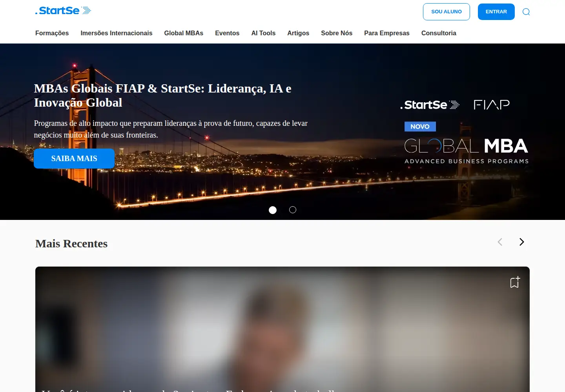Open the blurred featured article thumbnail
The image size is (565, 392).
pos(282,329)
